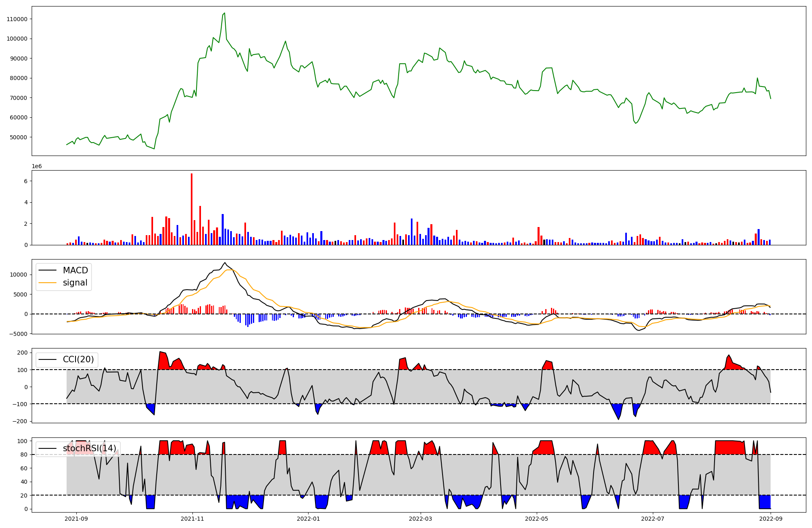
Task: Click the CCI(20) legend entry
Action: pyautogui.click(x=78, y=359)
